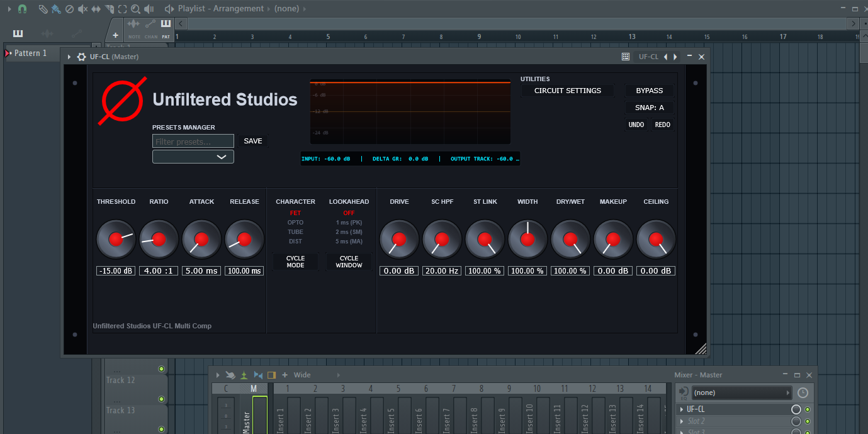The image size is (868, 434).
Task: Select previous UF-CL preset arrow
Action: point(666,57)
